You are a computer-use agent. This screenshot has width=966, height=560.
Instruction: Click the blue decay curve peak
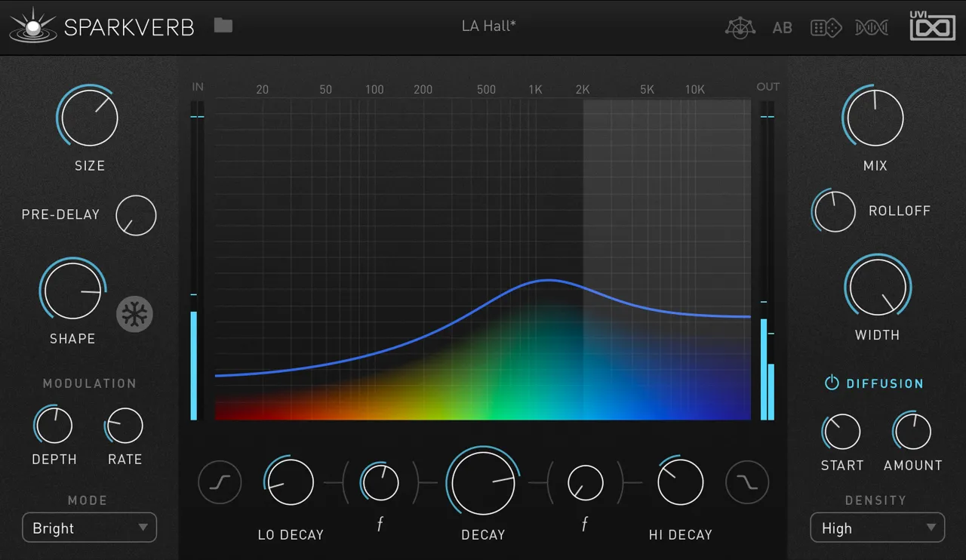tap(549, 280)
